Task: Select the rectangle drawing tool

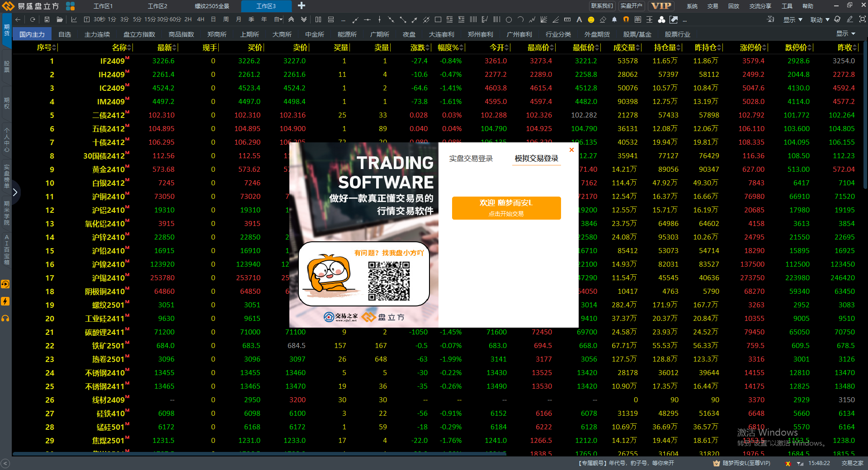Action: 438,19
